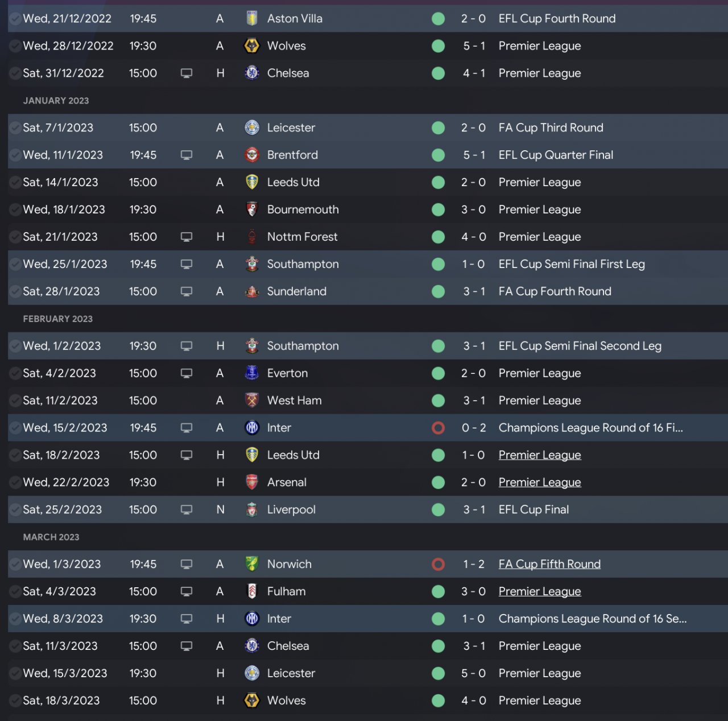Click the TV icon on the Liverpool fixture
Screen dimensions: 728x721
[x=187, y=510]
